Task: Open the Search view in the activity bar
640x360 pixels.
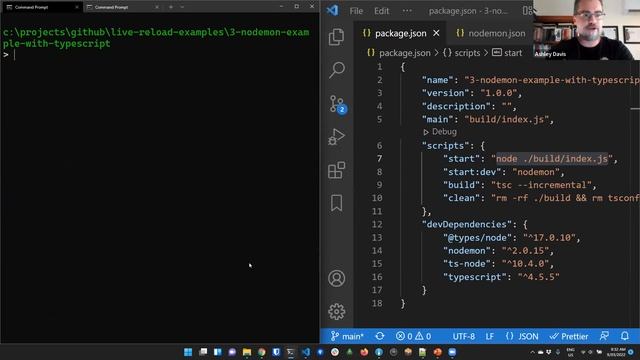Action: click(x=336, y=70)
